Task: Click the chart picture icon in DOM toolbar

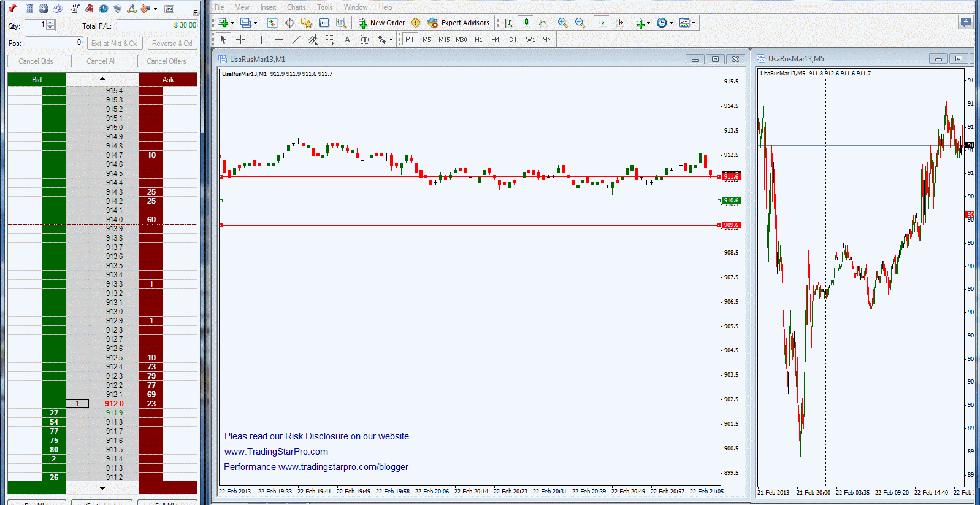Action: [169, 9]
